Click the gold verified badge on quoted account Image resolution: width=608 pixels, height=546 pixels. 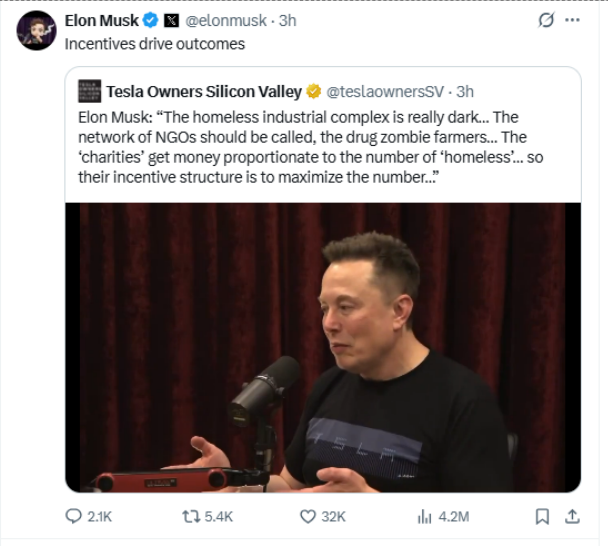pyautogui.click(x=313, y=92)
